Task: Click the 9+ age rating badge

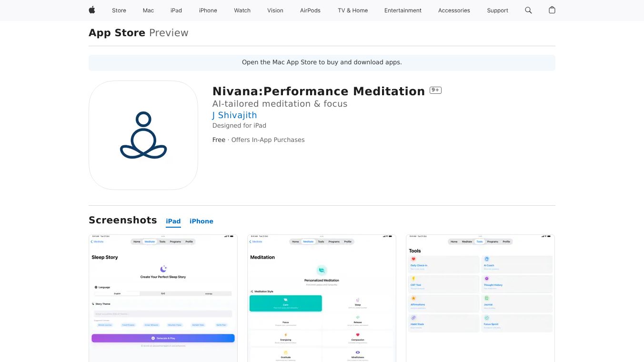Action: [435, 90]
